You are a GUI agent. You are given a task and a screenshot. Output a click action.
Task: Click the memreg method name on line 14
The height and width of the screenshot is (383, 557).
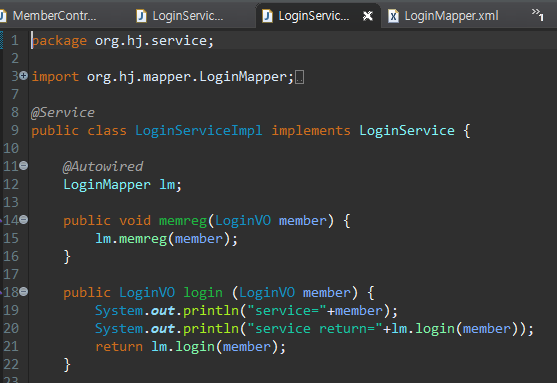[183, 221]
